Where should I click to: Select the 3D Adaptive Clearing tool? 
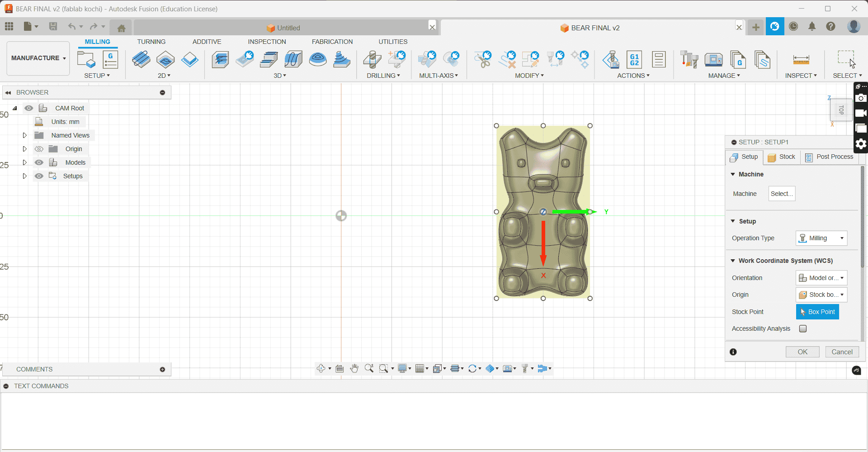[x=220, y=59]
